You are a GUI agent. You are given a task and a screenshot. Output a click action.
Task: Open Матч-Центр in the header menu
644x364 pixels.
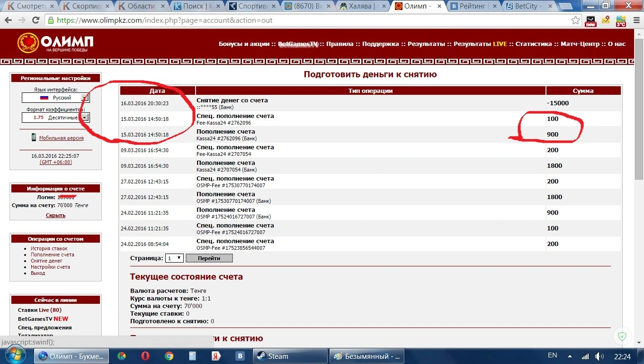pos(580,44)
